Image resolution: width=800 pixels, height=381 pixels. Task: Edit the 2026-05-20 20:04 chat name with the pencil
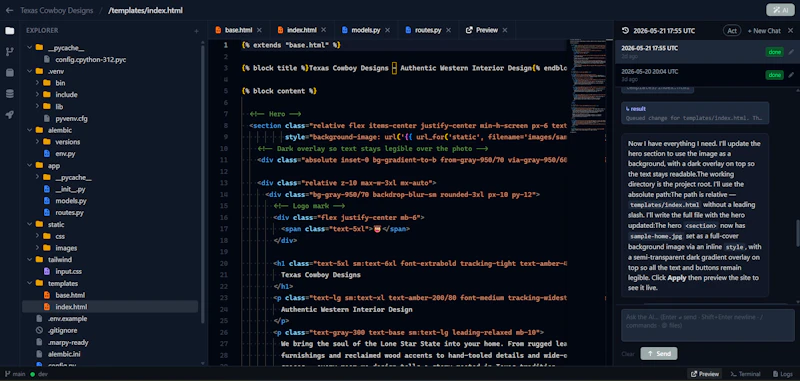tap(791, 75)
